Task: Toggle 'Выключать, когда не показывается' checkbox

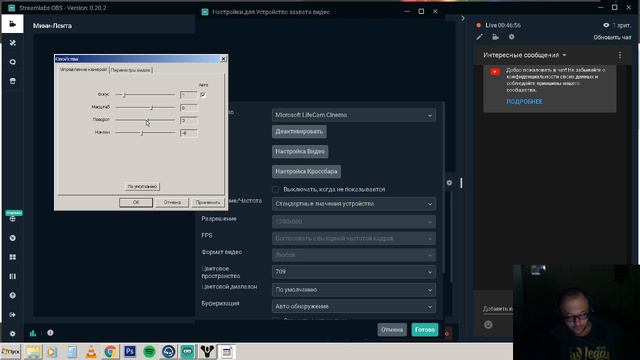Action: [276, 189]
